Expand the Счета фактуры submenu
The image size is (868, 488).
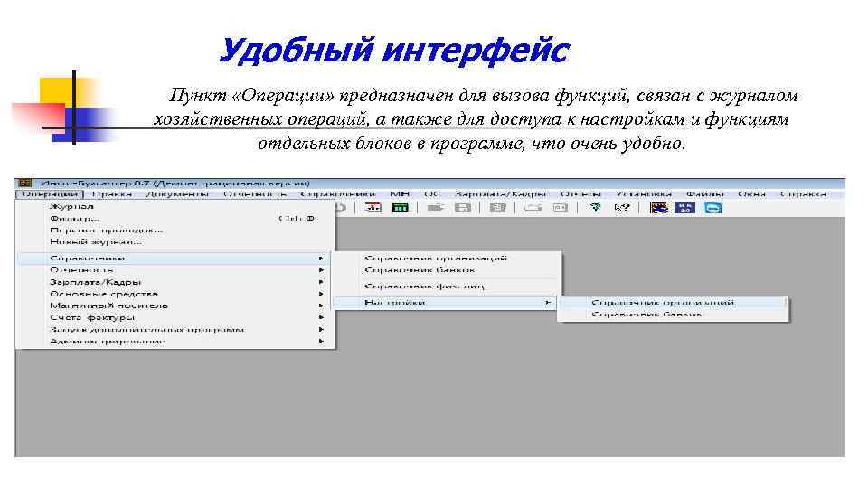pyautogui.click(x=175, y=317)
